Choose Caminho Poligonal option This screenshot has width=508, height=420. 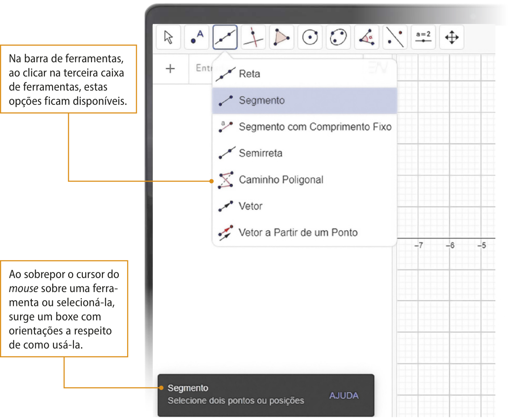tap(305, 180)
